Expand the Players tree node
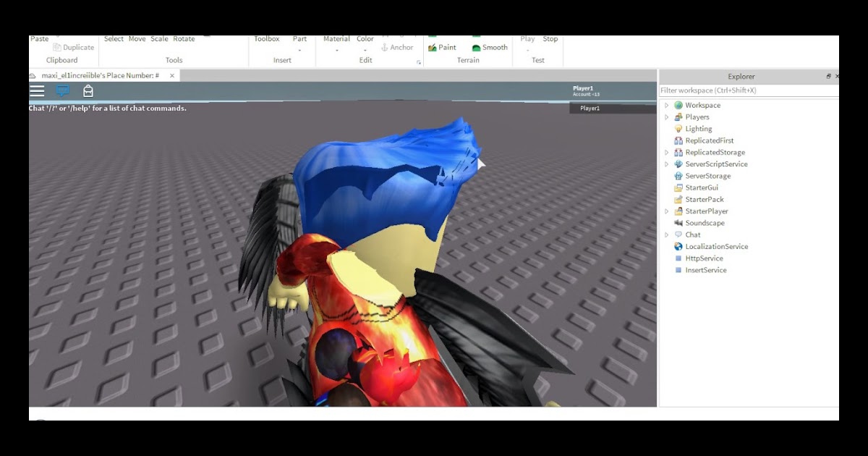The image size is (868, 456). click(x=667, y=117)
